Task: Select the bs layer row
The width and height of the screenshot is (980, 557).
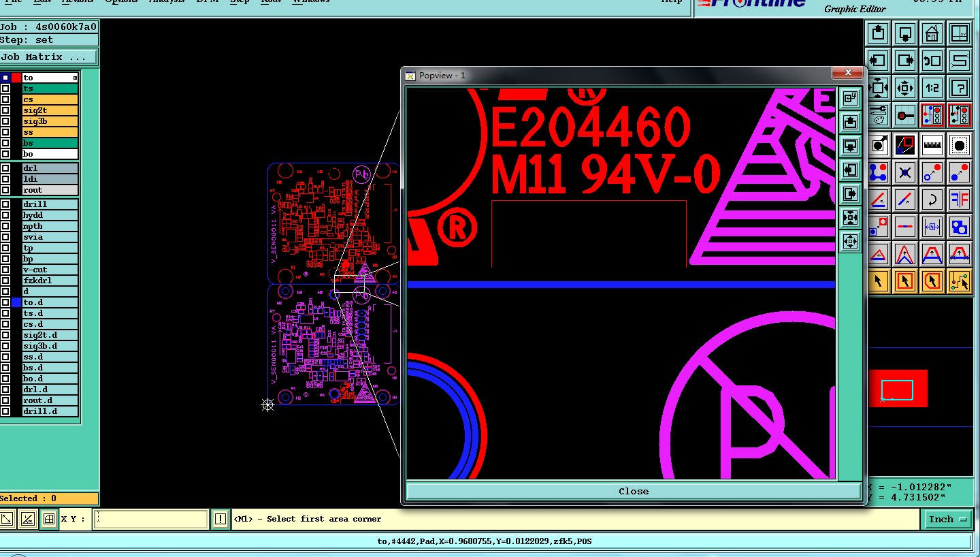Action: coord(50,143)
